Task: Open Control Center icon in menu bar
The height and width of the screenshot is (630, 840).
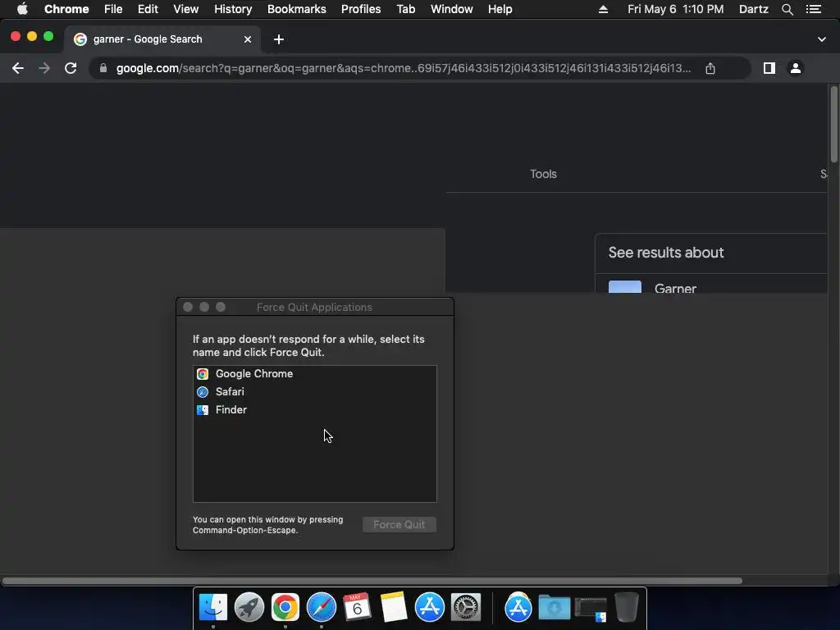Action: point(814,9)
